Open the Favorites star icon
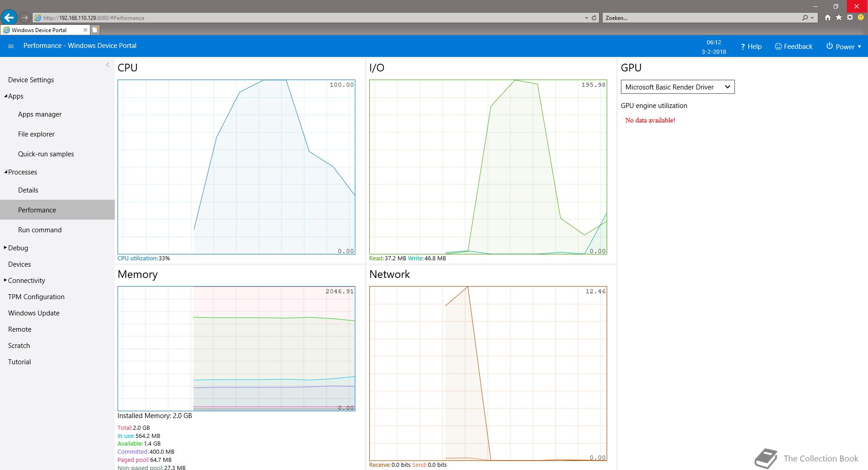This screenshot has width=868, height=470. (839, 18)
